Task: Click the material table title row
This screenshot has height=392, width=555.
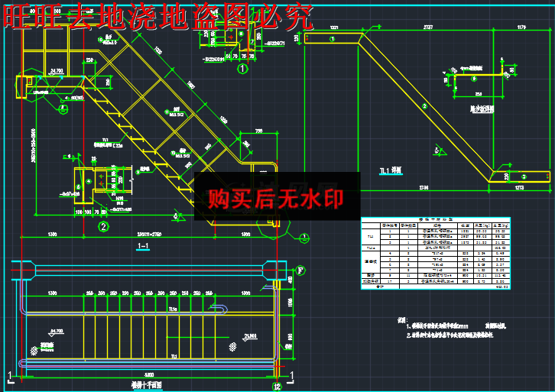Action: pos(436,220)
